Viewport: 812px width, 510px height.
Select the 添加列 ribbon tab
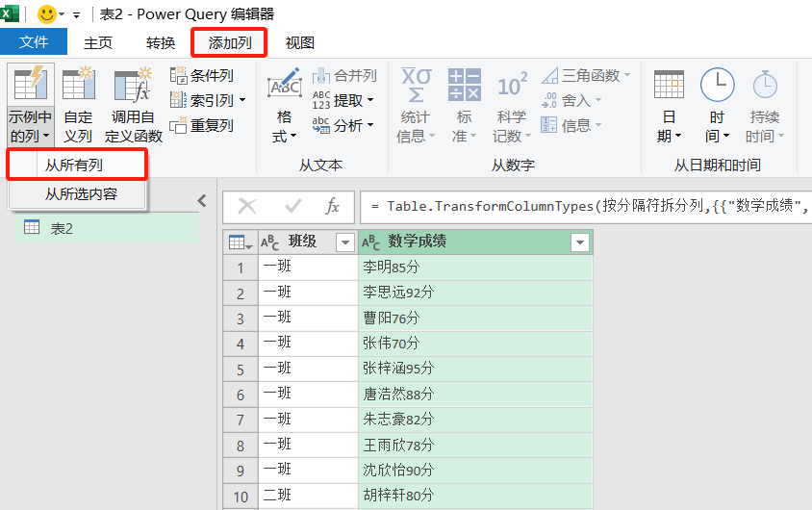coord(229,42)
